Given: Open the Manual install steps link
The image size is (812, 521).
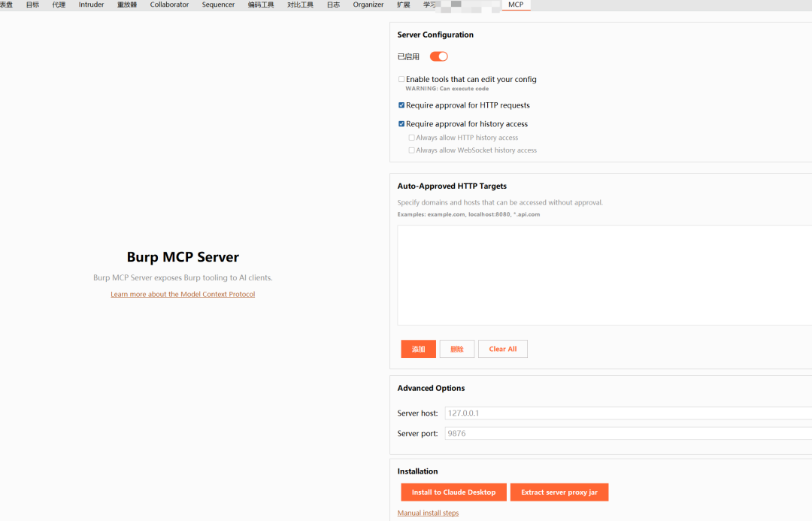Looking at the screenshot, I should pyautogui.click(x=428, y=513).
